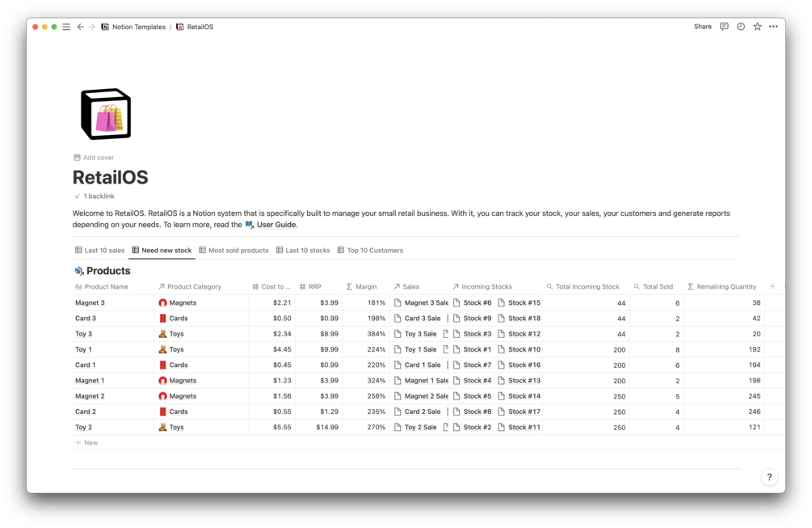Open page history clock icon
This screenshot has width=812, height=528.
741,27
